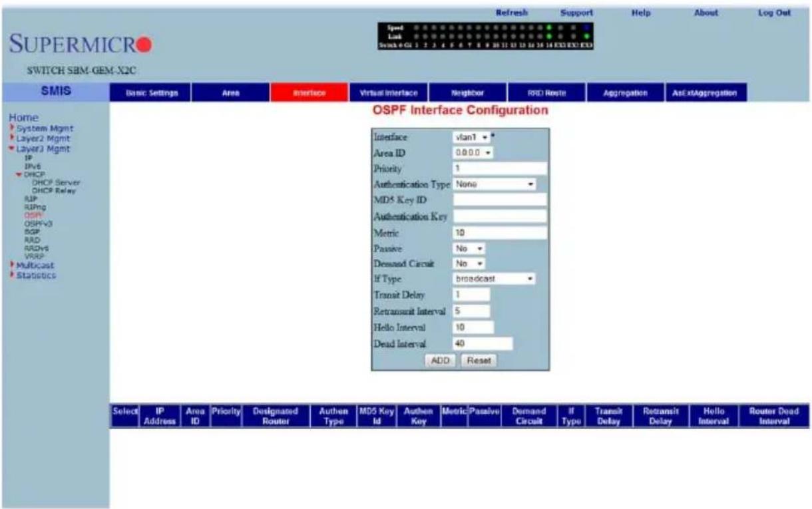Open the RRD Route tab
812x509 pixels.
tap(547, 93)
